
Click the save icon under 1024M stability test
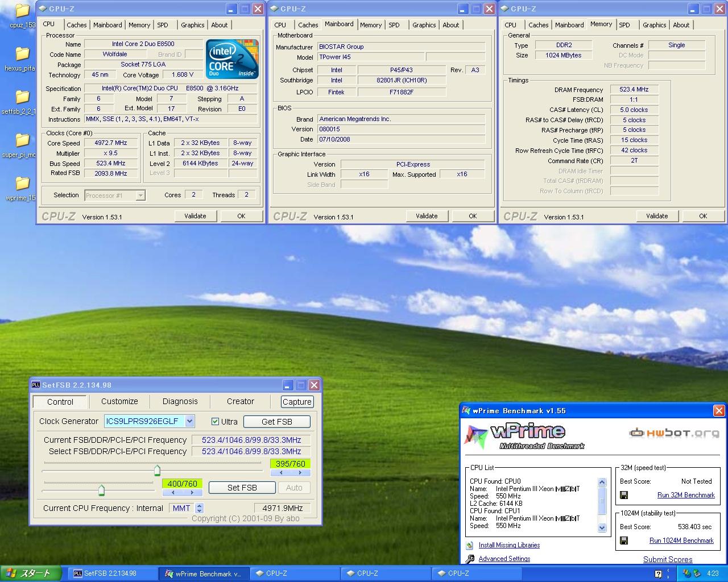pyautogui.click(x=624, y=541)
